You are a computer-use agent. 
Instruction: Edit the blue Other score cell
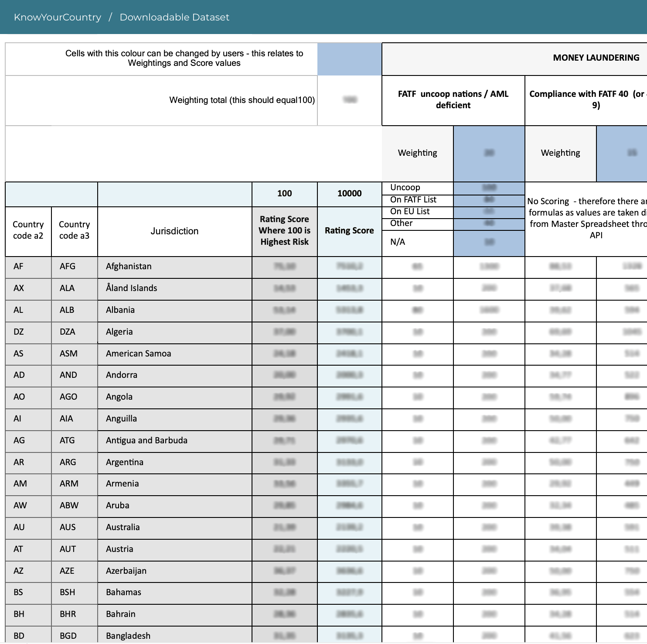point(489,223)
